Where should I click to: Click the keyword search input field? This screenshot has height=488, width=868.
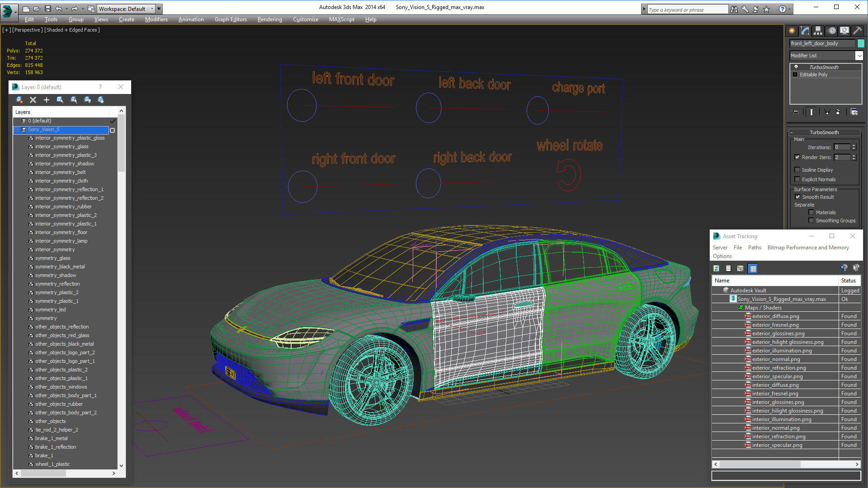coord(687,9)
